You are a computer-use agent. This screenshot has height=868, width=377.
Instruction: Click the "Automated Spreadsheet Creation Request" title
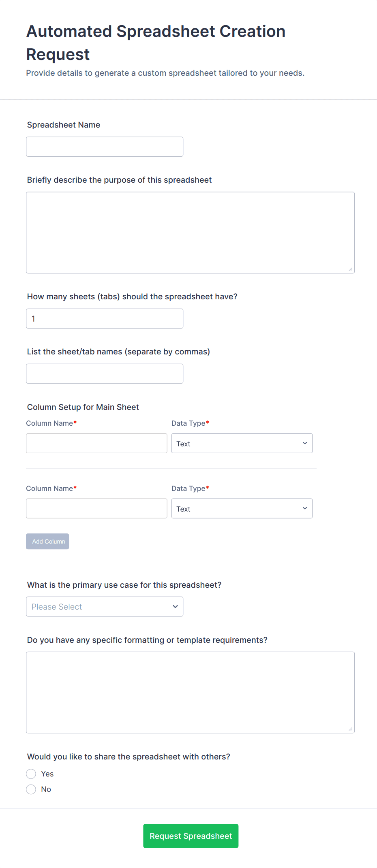156,43
